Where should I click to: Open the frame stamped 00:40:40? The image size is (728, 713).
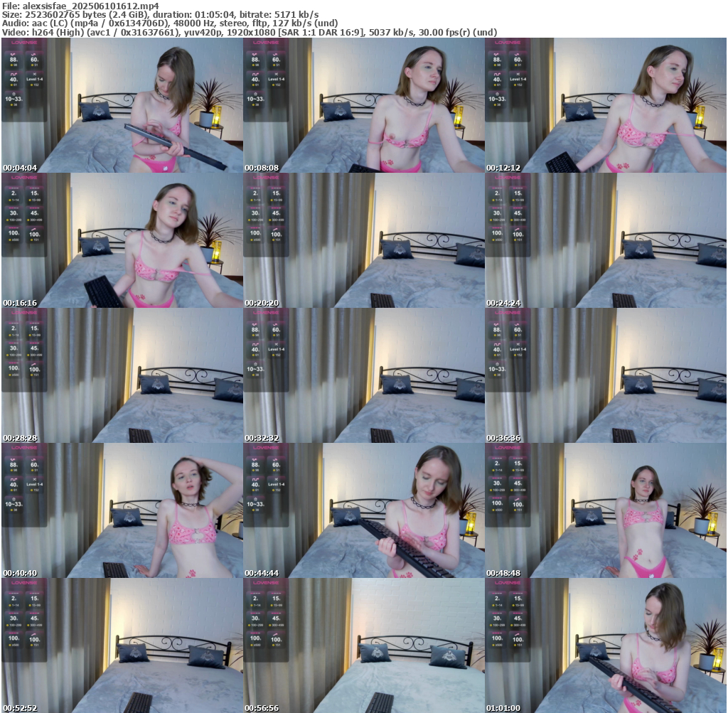[x=122, y=510]
